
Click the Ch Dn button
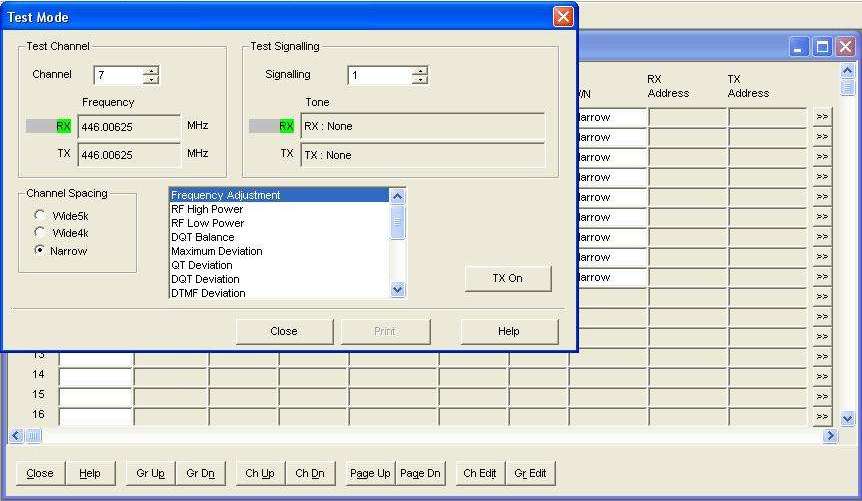point(309,474)
